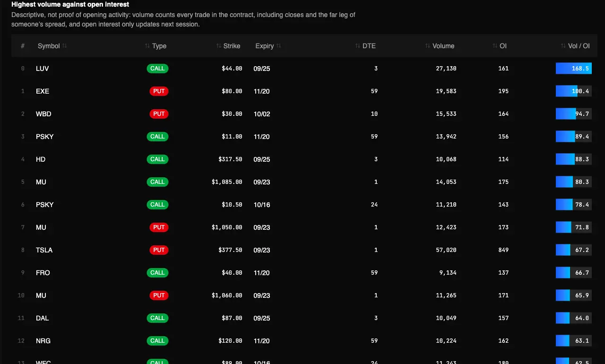Click the PUT badge in the TSLA row
This screenshot has width=605, height=364.
(x=159, y=250)
